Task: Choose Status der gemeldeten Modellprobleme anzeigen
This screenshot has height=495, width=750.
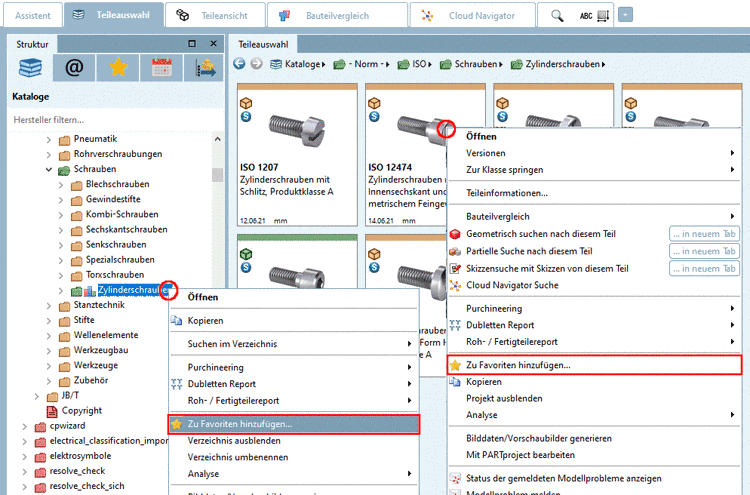Action: point(594,478)
